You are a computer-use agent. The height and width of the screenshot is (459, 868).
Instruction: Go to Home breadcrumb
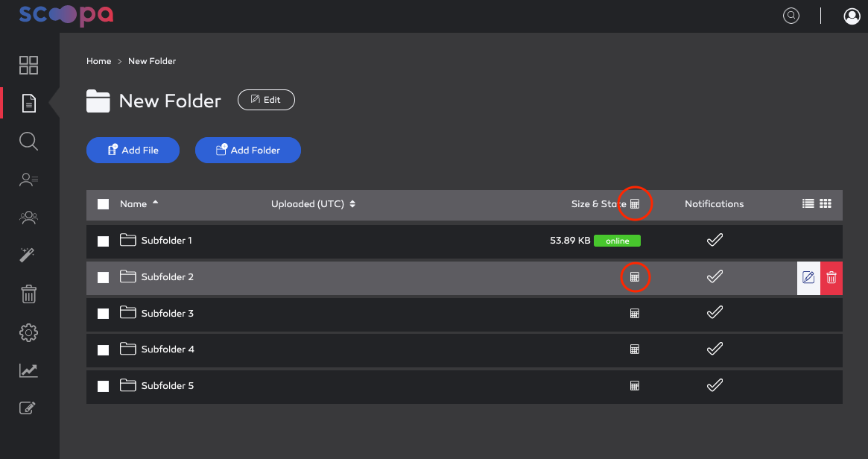98,61
